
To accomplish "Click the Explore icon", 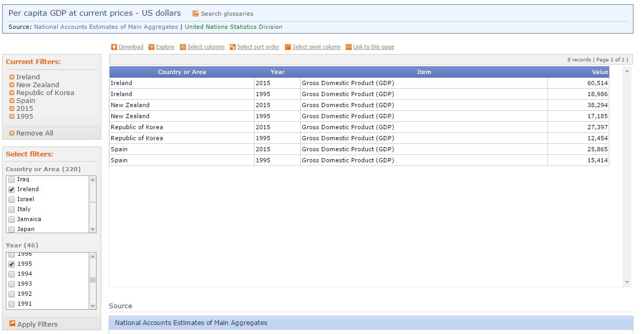I will 151,47.
